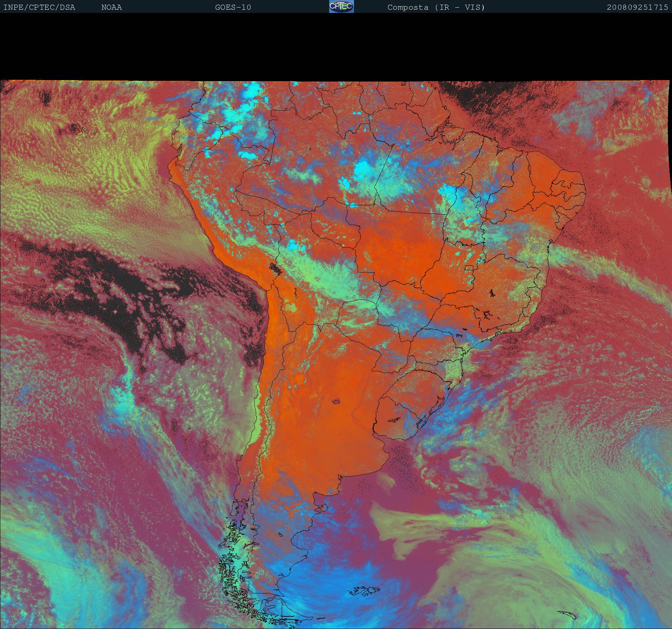The height and width of the screenshot is (629, 672).
Task: Click the INPE/CPTEC/DSA header label
Action: click(x=39, y=7)
